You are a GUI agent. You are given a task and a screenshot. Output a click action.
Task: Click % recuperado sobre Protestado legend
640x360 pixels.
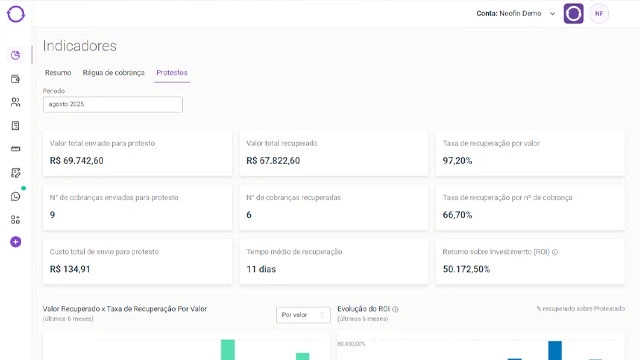tap(580, 309)
